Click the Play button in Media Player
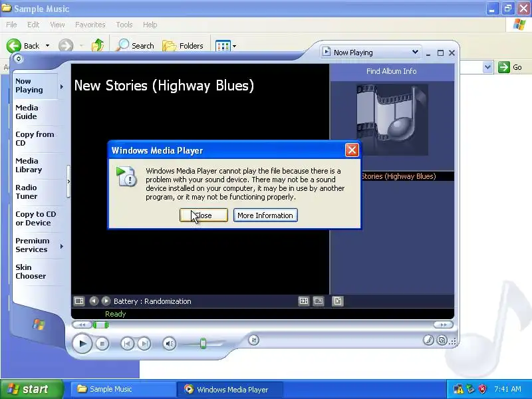The width and height of the screenshot is (532, 399). (82, 343)
